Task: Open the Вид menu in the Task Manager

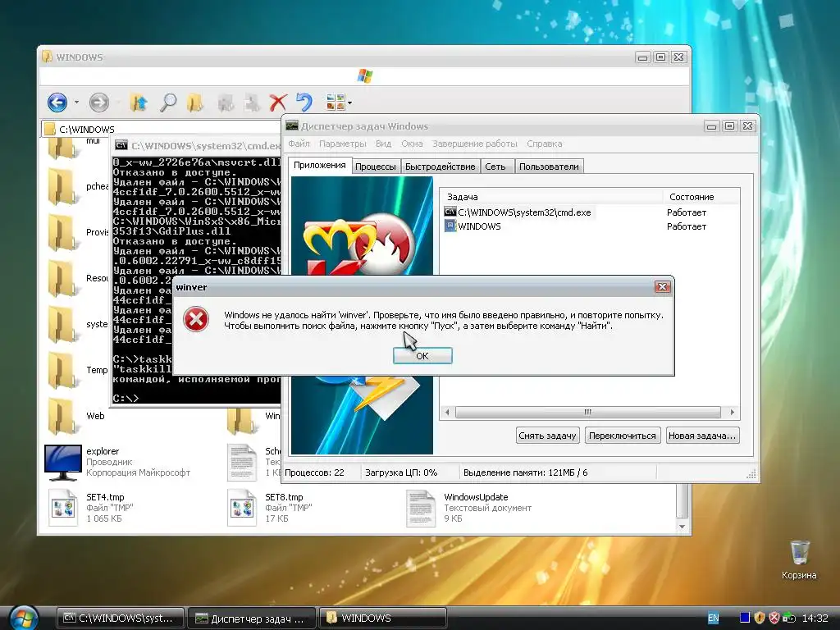Action: click(384, 144)
